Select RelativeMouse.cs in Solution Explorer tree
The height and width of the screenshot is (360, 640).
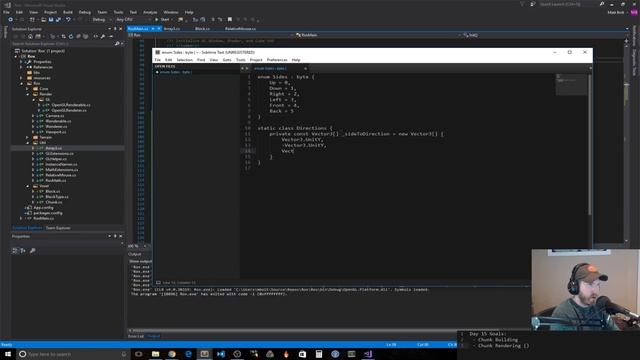coord(60,175)
